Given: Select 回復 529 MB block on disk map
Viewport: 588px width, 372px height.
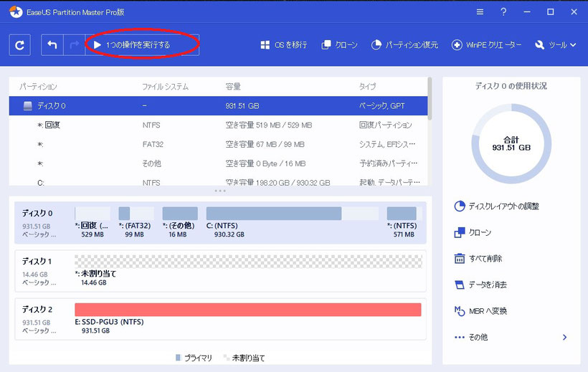Looking at the screenshot, I should tap(93, 214).
